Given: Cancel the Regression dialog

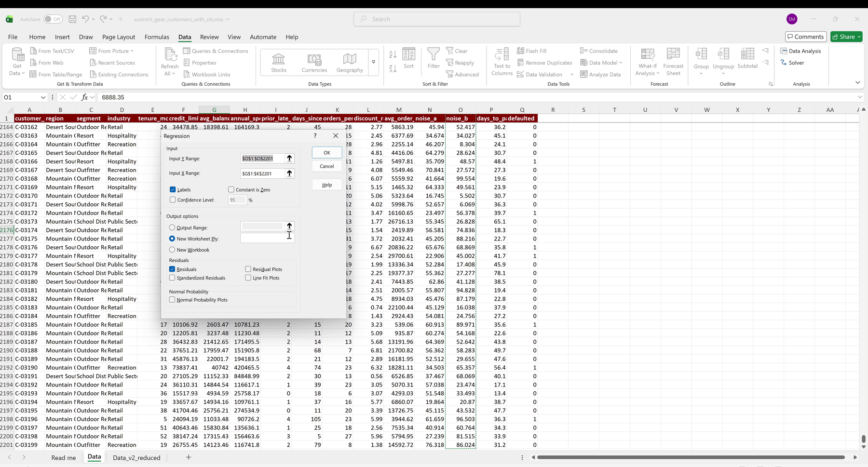Looking at the screenshot, I should coord(327,166).
